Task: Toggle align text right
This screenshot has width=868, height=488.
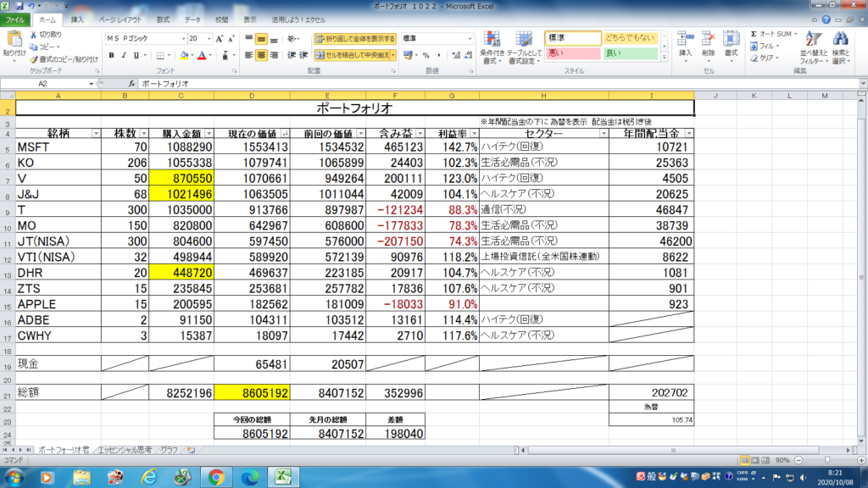Action: click(x=274, y=55)
